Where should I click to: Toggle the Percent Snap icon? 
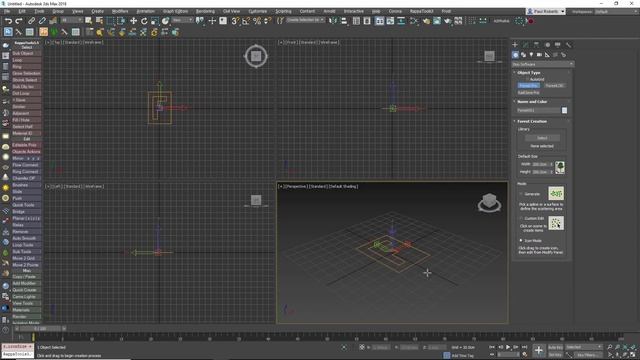(257, 20)
